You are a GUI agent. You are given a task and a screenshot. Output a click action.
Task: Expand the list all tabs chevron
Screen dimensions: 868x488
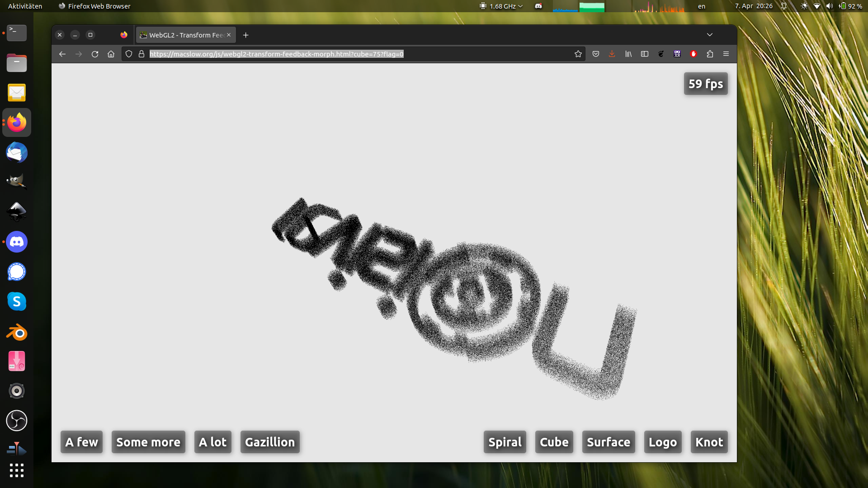(710, 35)
